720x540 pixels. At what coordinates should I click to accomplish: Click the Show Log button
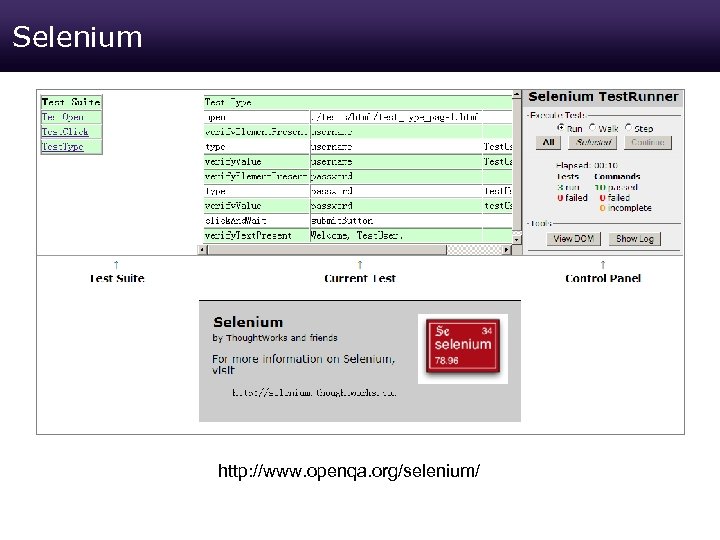[635, 239]
